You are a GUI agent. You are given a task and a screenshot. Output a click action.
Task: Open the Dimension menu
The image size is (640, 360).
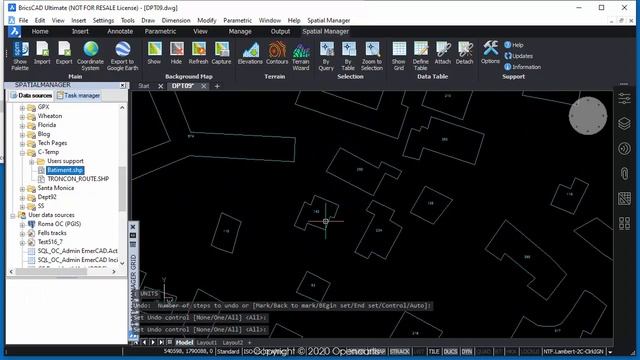tap(176, 20)
